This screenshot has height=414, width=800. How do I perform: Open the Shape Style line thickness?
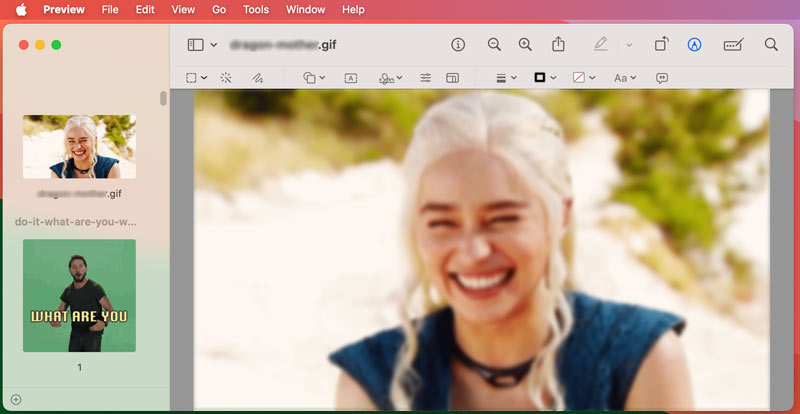coord(501,78)
